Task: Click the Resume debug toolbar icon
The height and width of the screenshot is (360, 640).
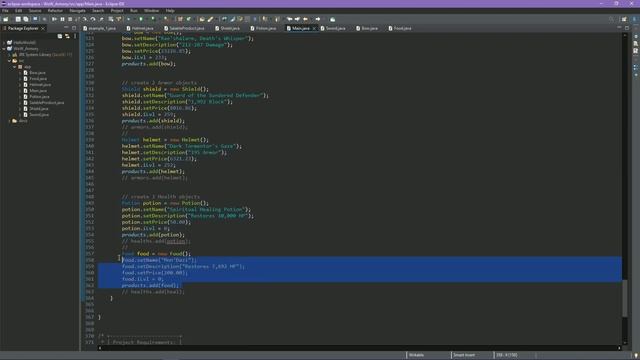Action: [x=54, y=19]
